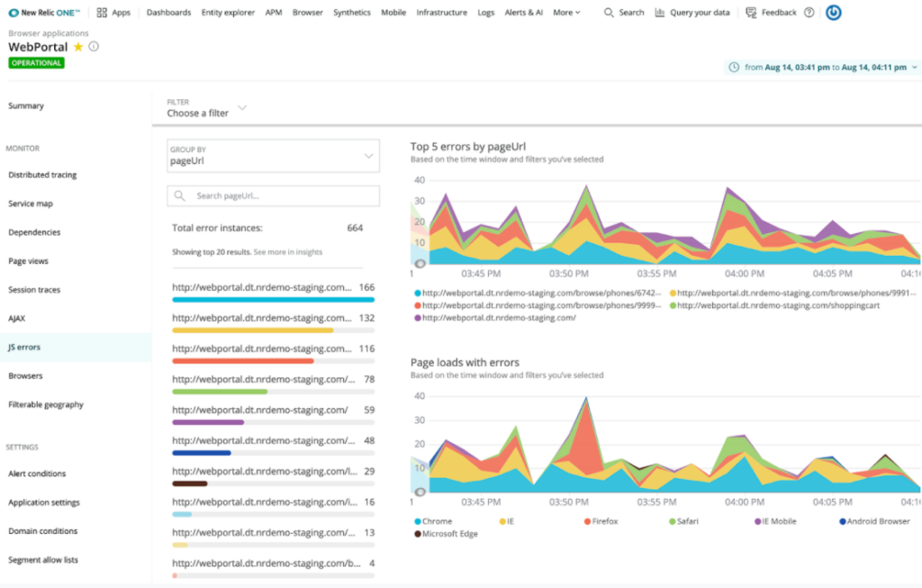
Task: Open Page views in sidebar
Action: click(28, 261)
